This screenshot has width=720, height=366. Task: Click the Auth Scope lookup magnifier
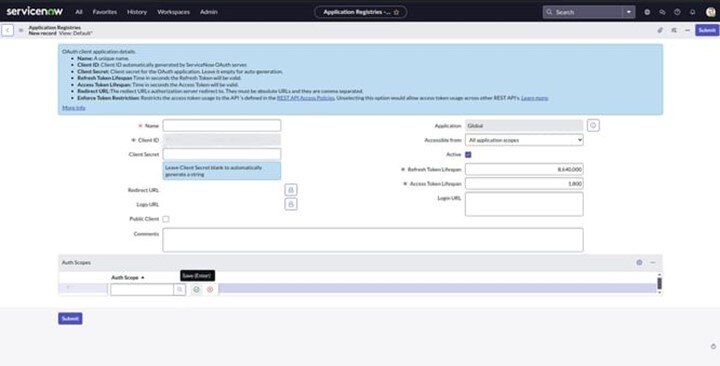[x=180, y=290]
